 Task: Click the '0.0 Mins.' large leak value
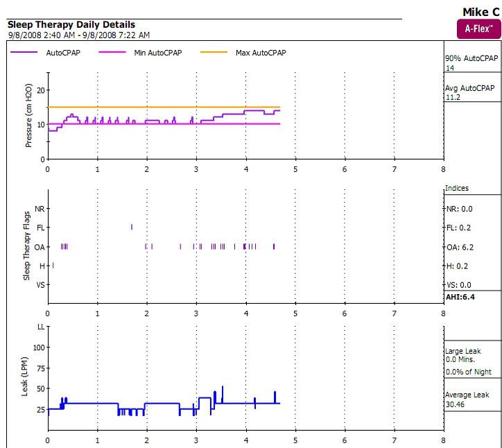[x=460, y=360]
